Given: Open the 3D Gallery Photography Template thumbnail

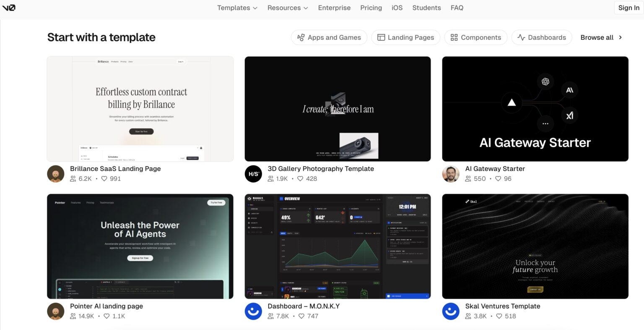Looking at the screenshot, I should [x=338, y=109].
